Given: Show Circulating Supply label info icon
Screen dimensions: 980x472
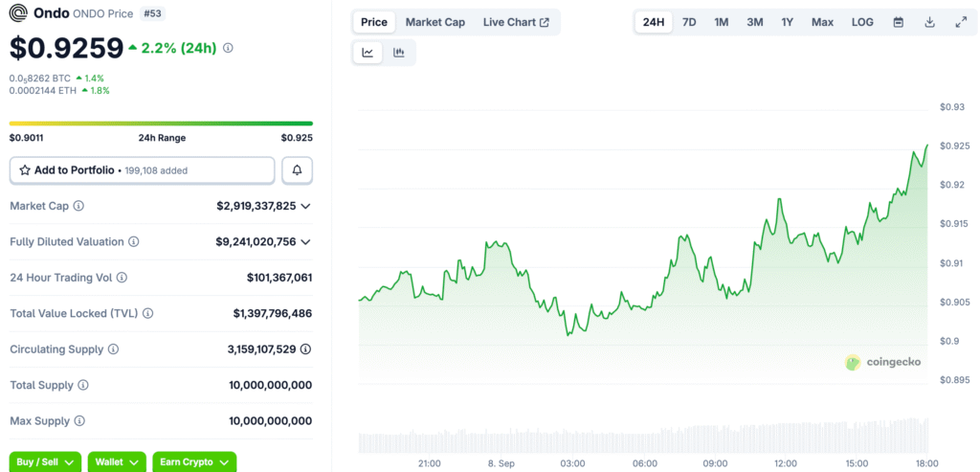Looking at the screenshot, I should point(113,349).
